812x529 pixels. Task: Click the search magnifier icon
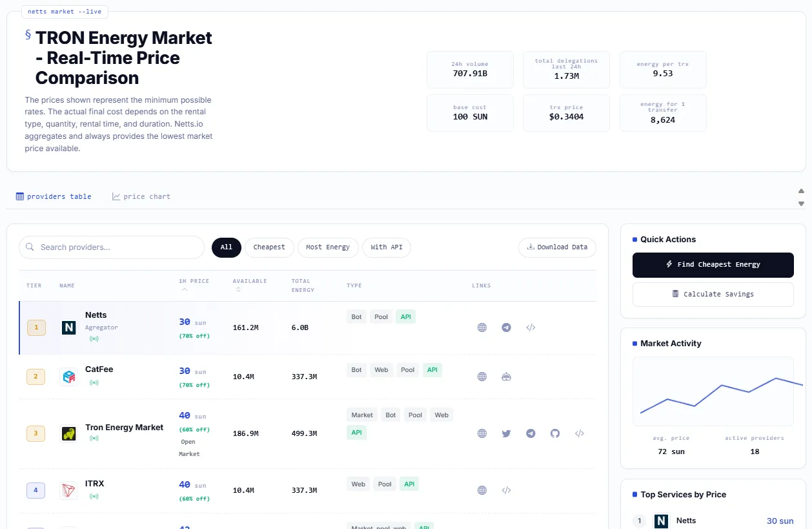click(x=30, y=247)
